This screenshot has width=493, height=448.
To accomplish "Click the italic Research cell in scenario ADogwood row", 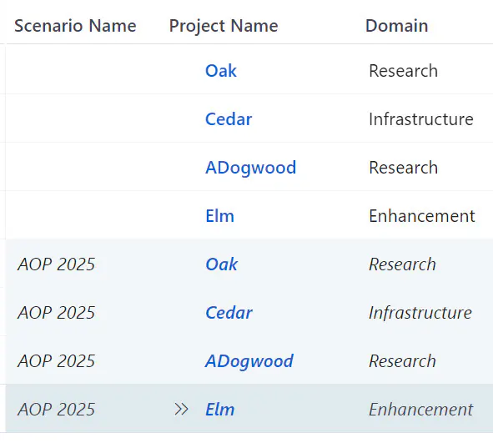I will pos(402,361).
